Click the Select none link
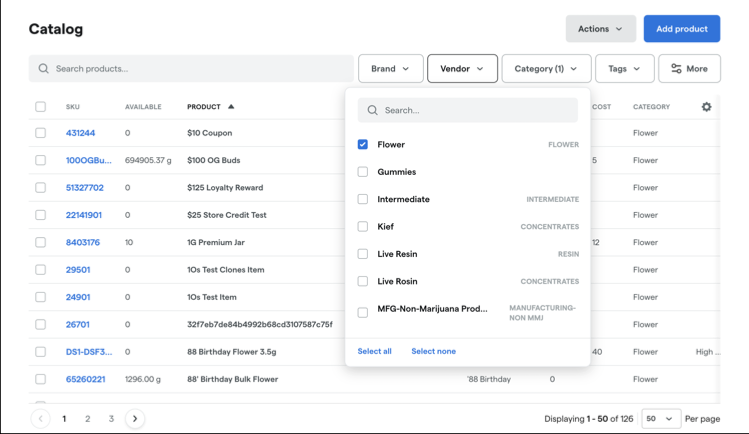Screen dimensions: 749x434 click(x=434, y=351)
